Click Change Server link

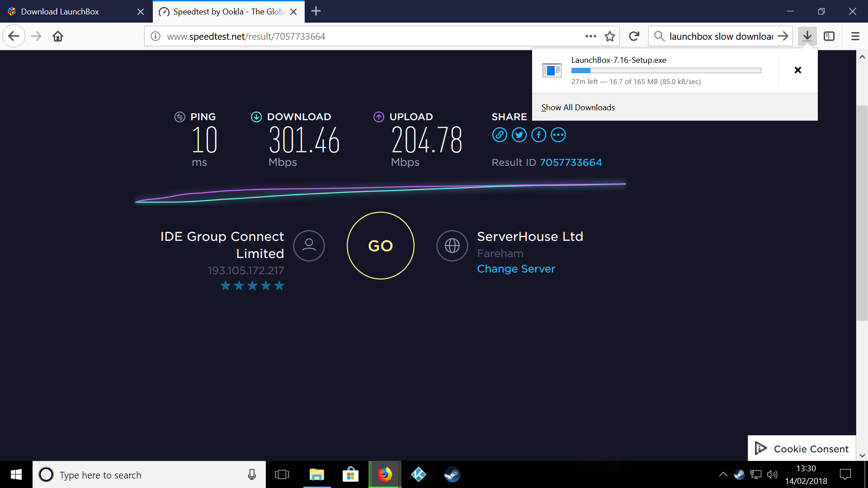(x=516, y=269)
